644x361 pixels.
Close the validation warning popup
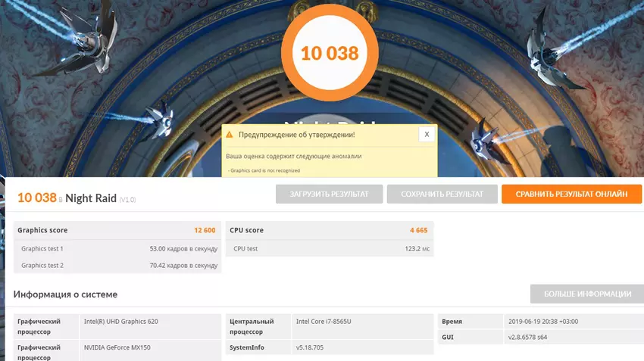(x=427, y=134)
